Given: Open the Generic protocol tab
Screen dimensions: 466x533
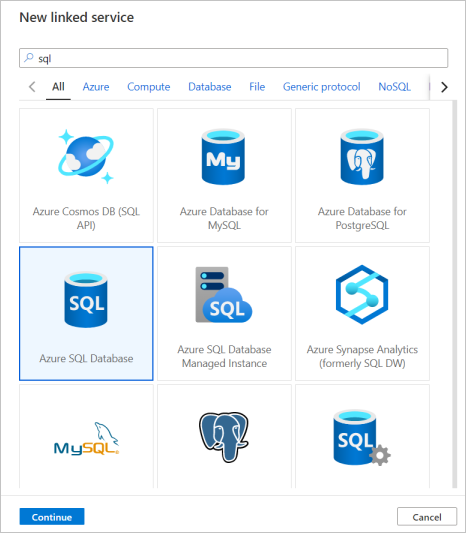Looking at the screenshot, I should click(x=322, y=87).
